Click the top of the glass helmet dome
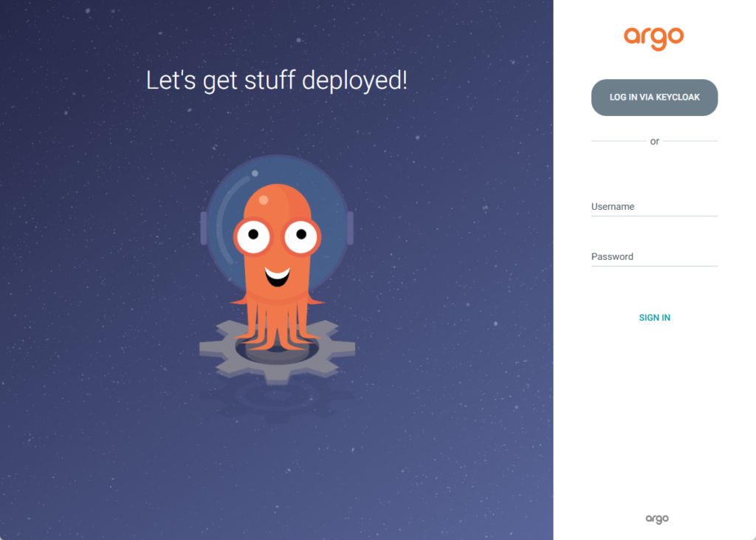 tap(277, 161)
